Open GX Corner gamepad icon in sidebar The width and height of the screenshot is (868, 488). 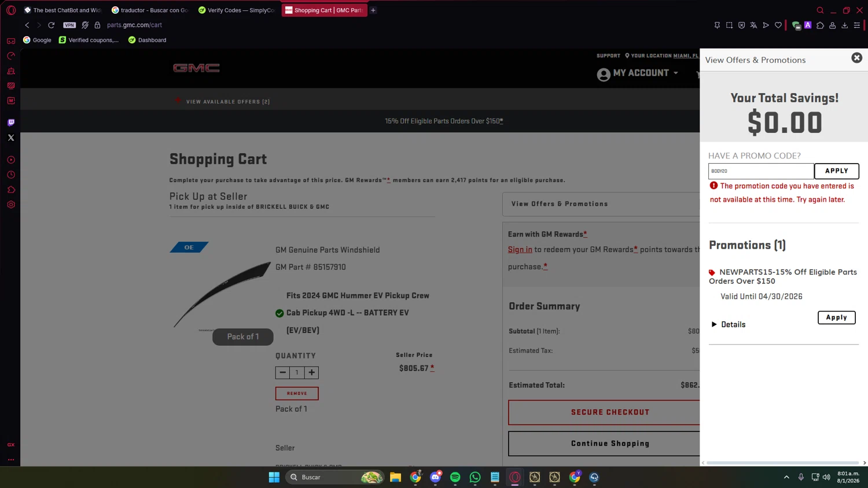coord(11,41)
